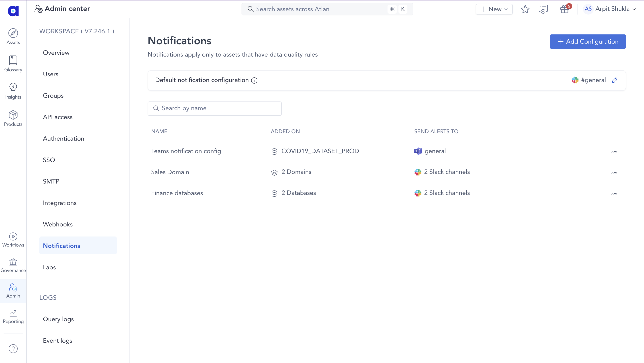Open Governance building icon

[x=13, y=262]
